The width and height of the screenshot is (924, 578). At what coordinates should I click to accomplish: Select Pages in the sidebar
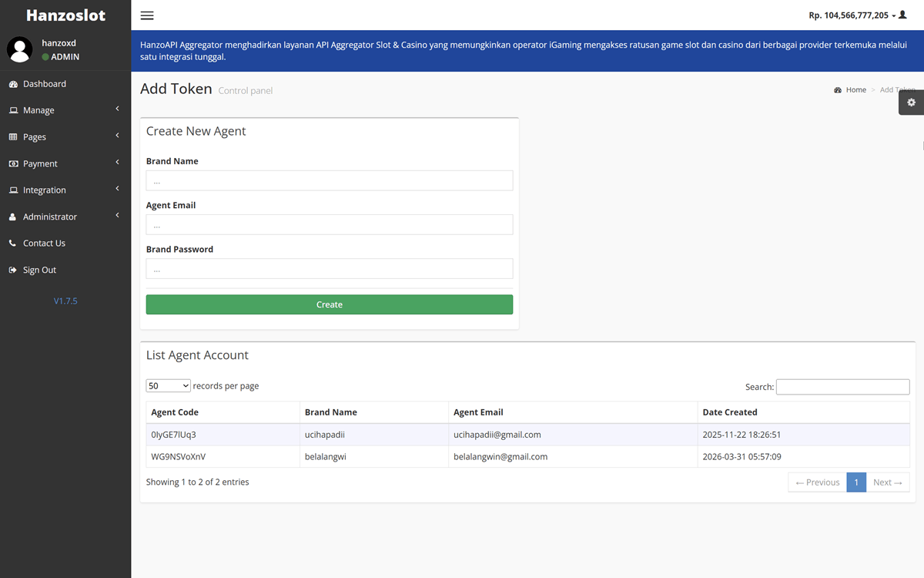[x=65, y=137]
